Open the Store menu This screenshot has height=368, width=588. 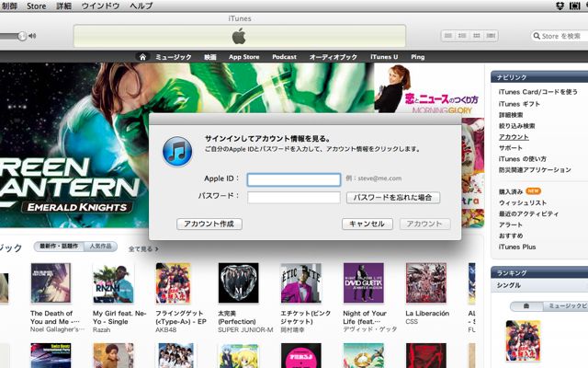[37, 6]
